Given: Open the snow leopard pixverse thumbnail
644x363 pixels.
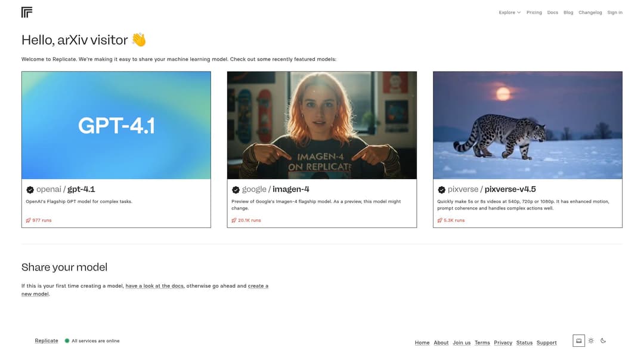Looking at the screenshot, I should pyautogui.click(x=527, y=125).
